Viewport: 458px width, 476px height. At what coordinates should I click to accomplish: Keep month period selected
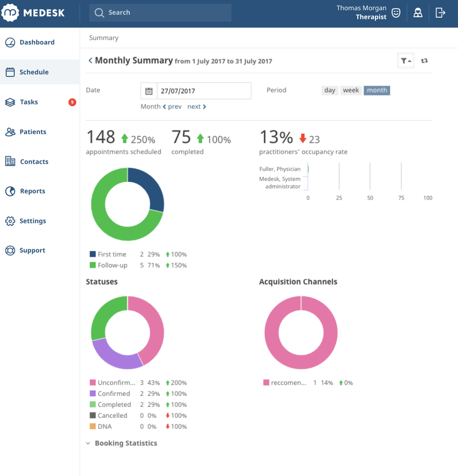(x=376, y=90)
